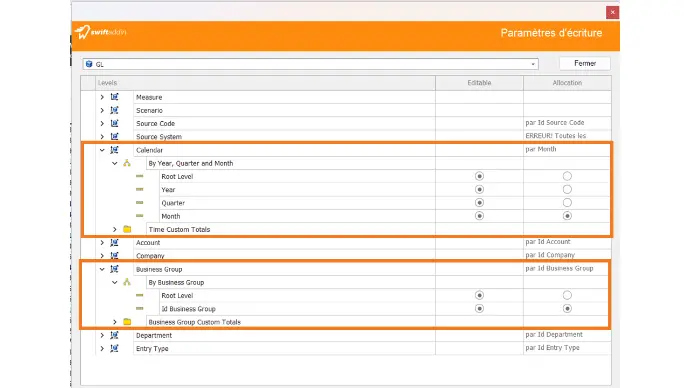Click the Editable column header

(x=479, y=83)
